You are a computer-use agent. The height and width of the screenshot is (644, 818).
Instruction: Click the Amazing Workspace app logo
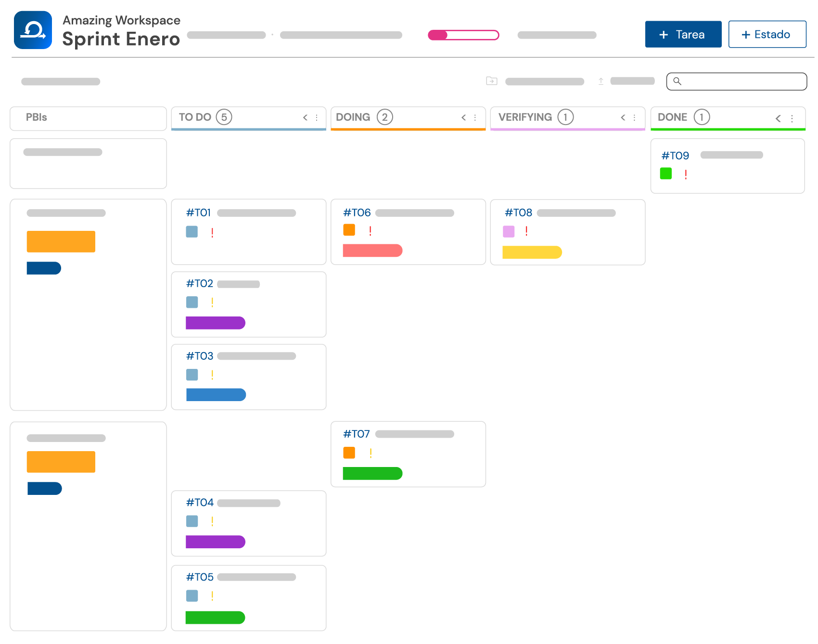tap(33, 30)
